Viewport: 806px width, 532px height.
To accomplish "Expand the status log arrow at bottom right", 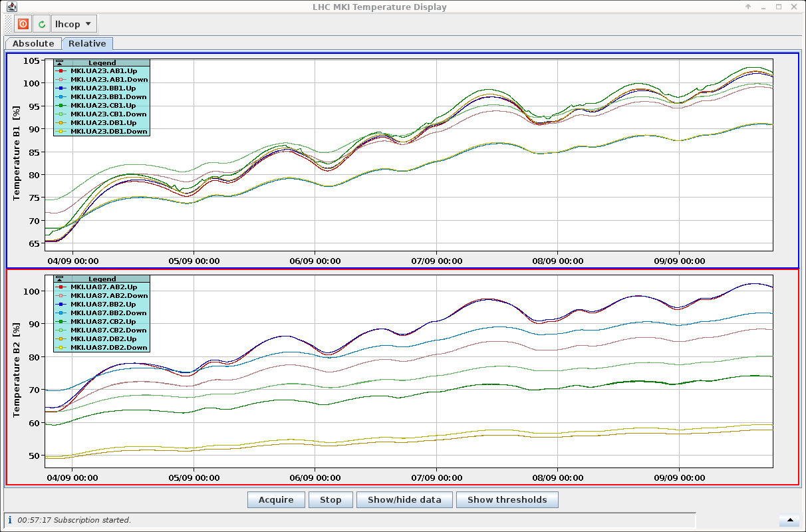I will point(790,520).
